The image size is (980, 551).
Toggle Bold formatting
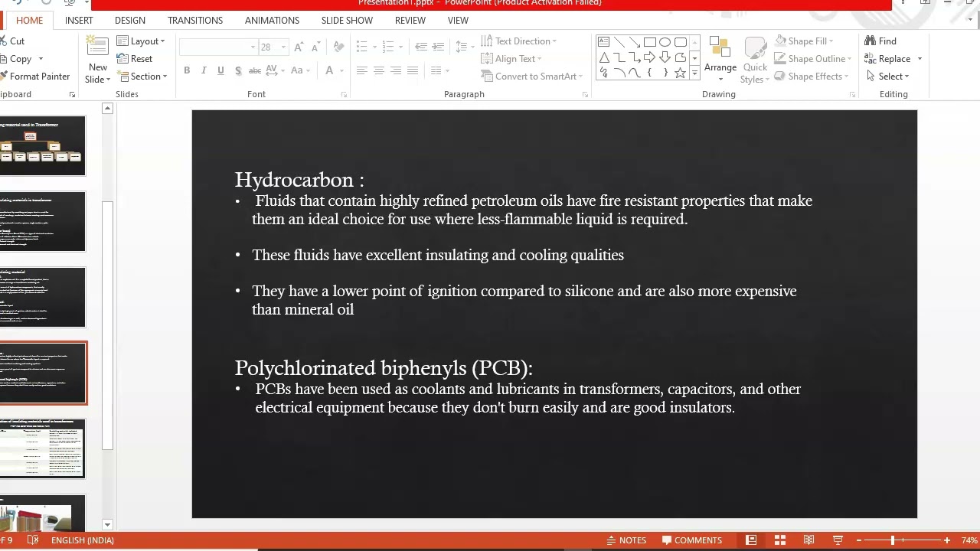pyautogui.click(x=187, y=70)
